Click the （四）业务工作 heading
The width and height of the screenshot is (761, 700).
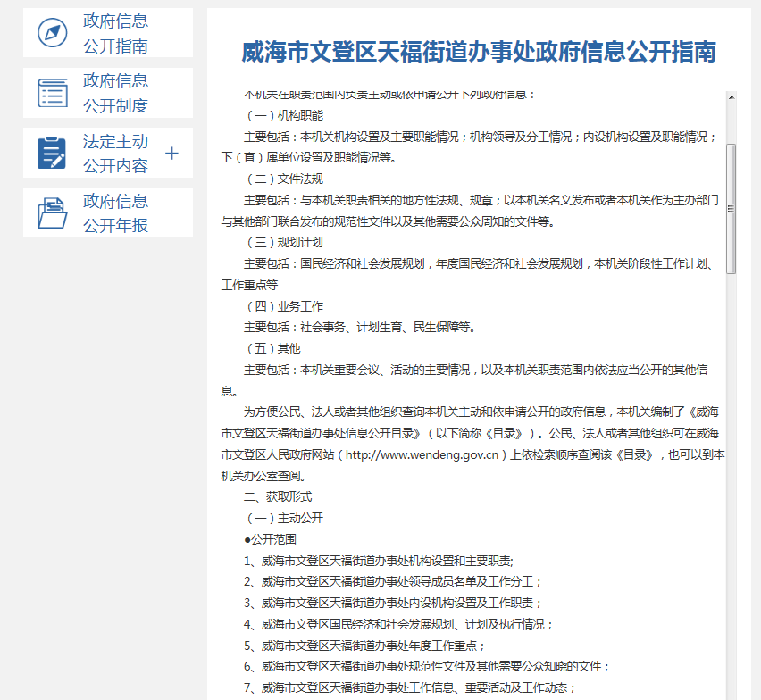tap(283, 305)
